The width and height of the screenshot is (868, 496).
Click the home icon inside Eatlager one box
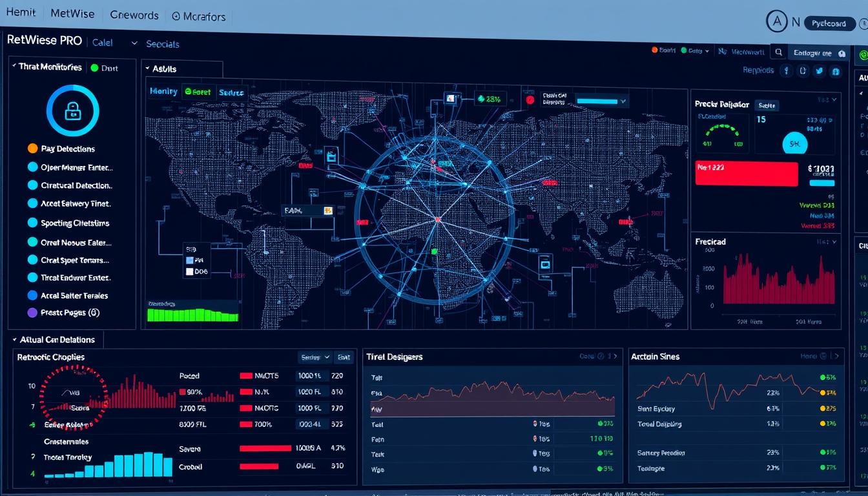(x=841, y=54)
